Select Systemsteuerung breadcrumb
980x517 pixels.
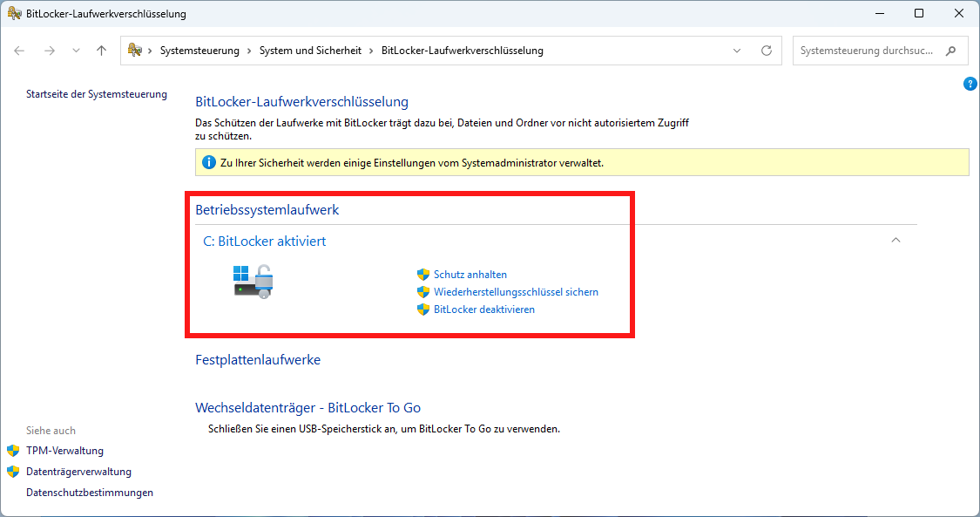pos(199,51)
